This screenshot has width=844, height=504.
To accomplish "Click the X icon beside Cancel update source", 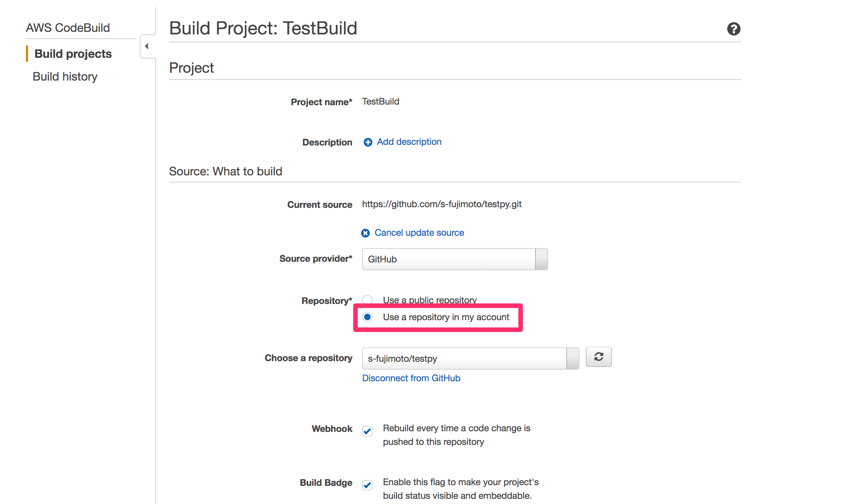I will click(365, 233).
